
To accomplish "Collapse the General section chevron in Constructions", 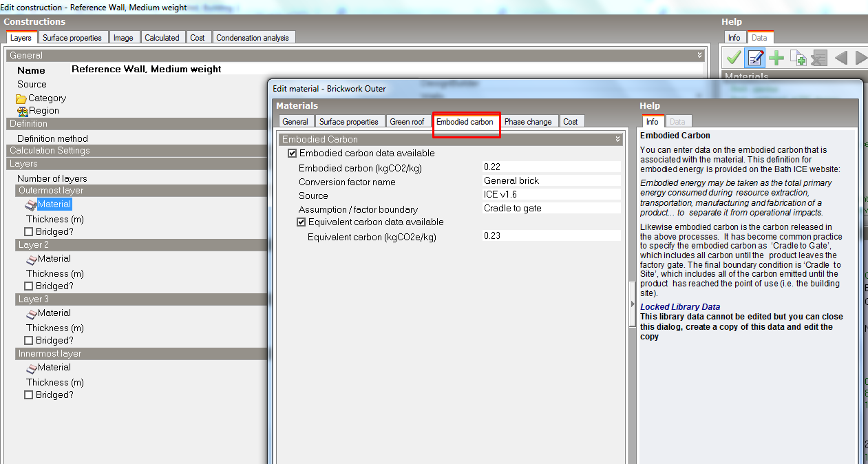I will (700, 55).
